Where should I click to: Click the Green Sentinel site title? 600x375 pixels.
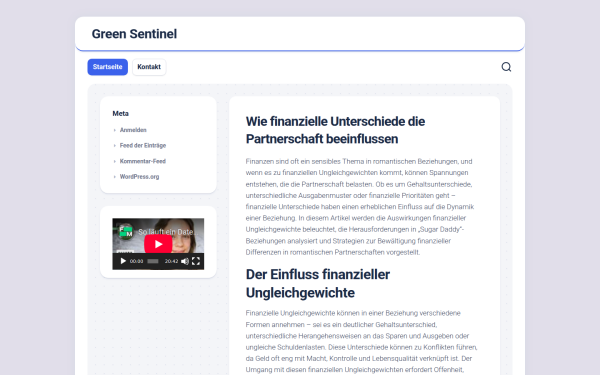(x=134, y=34)
